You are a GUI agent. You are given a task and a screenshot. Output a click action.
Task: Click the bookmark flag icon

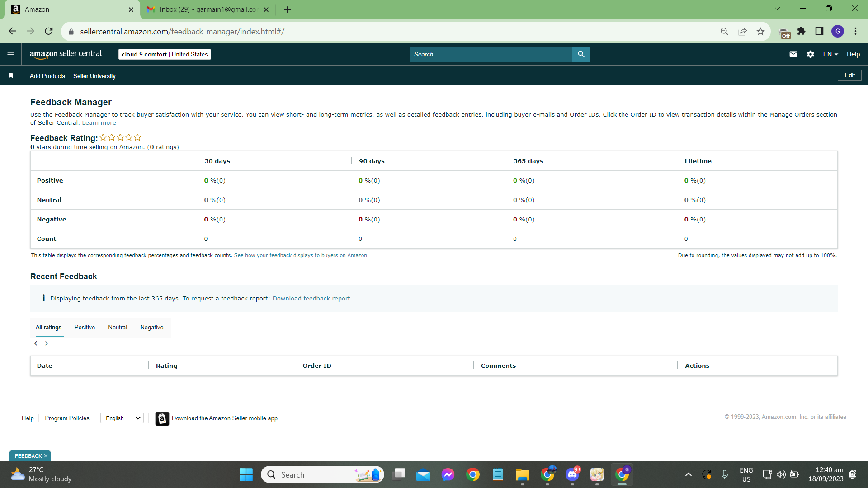pyautogui.click(x=11, y=76)
